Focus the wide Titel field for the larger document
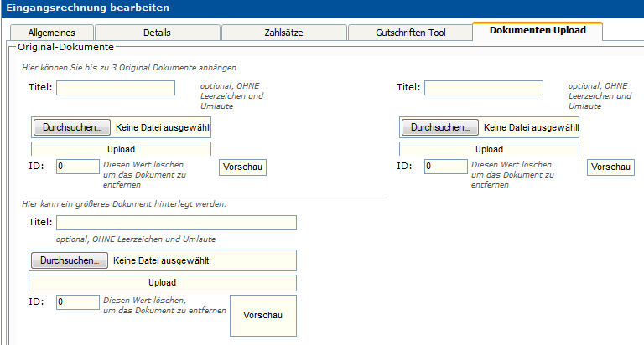644x345 pixels. pyautogui.click(x=176, y=223)
